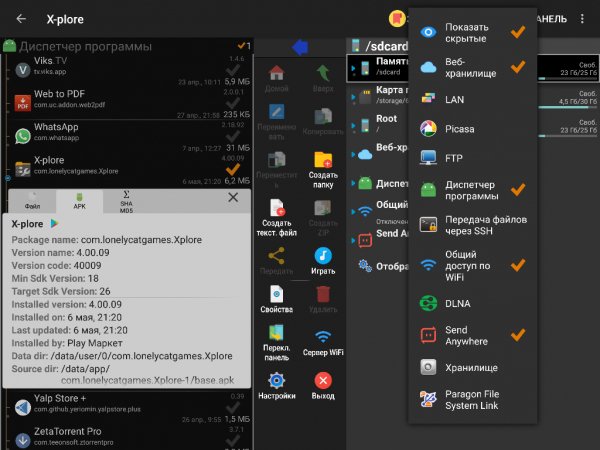This screenshot has height=450, width=600.
Task: Open the three-dot overflow menu
Action: click(582, 19)
